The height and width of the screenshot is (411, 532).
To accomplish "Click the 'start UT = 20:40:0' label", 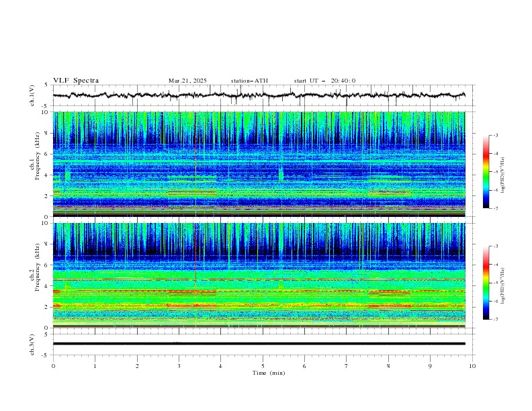I will tap(324, 81).
